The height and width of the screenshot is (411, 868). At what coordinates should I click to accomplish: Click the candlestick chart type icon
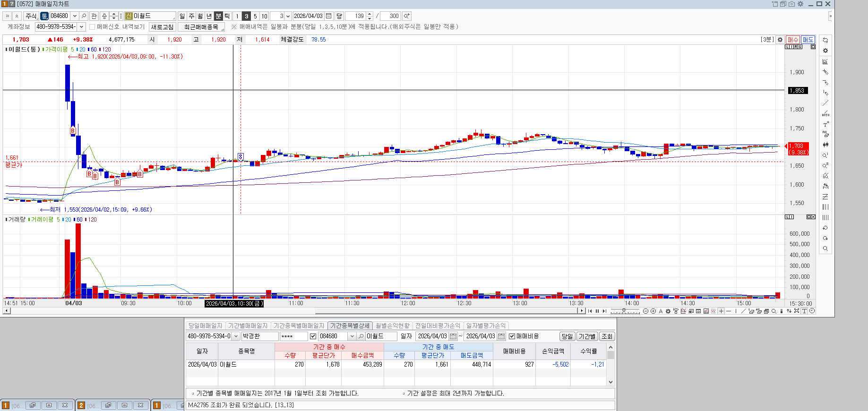[825, 145]
